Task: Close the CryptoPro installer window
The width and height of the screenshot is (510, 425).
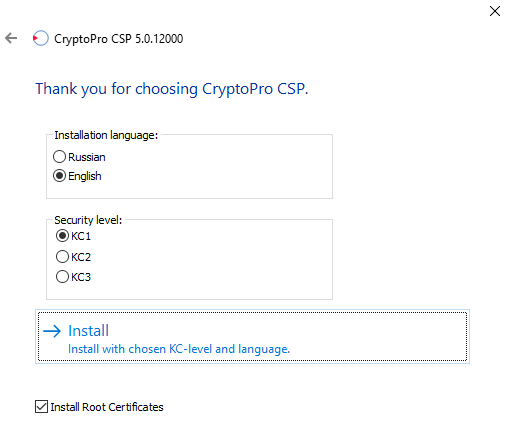Action: pyautogui.click(x=495, y=11)
